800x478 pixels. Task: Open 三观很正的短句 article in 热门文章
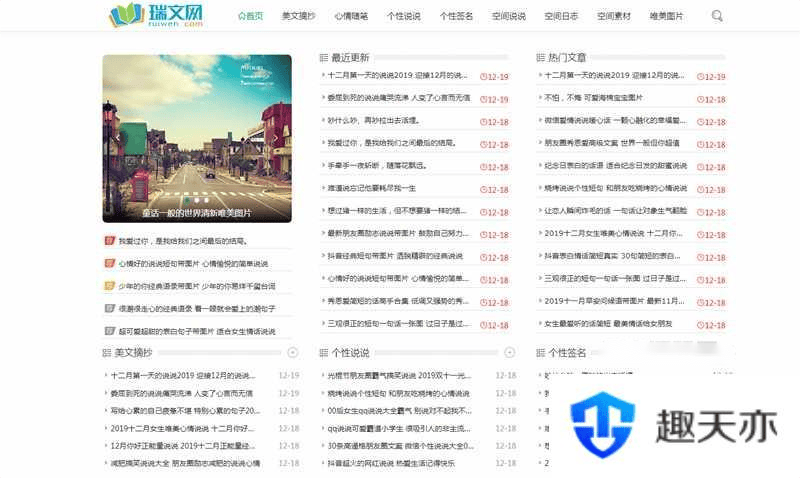615,278
